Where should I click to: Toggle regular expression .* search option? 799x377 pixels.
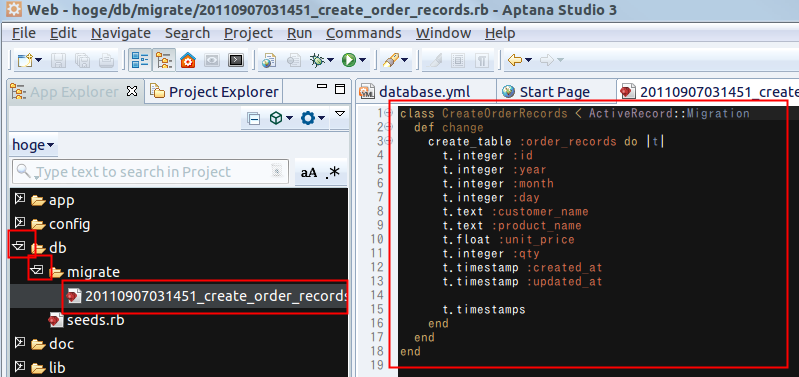(x=333, y=173)
